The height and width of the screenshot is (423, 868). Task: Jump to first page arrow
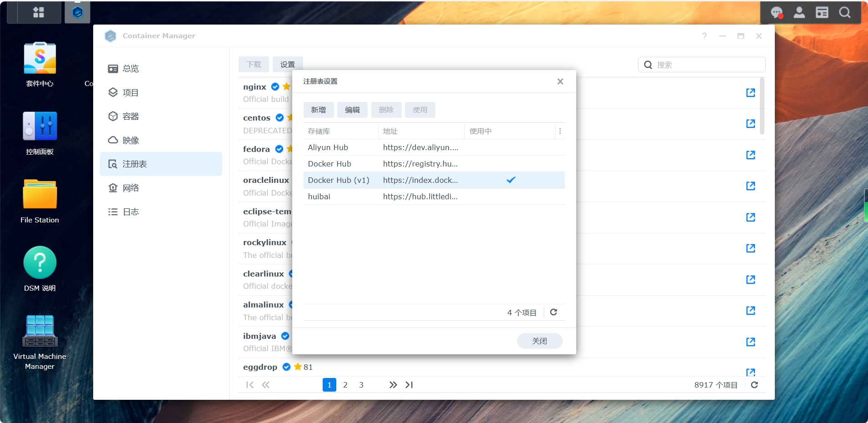pyautogui.click(x=249, y=385)
